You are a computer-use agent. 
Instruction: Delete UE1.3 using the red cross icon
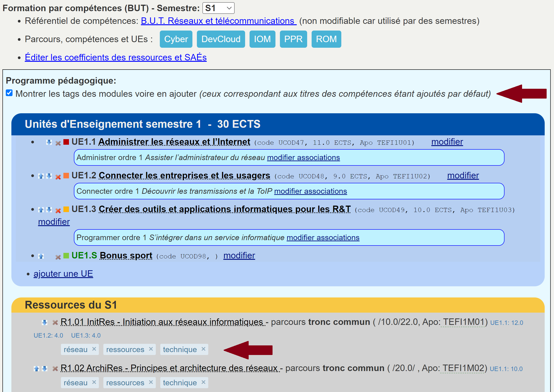point(58,210)
